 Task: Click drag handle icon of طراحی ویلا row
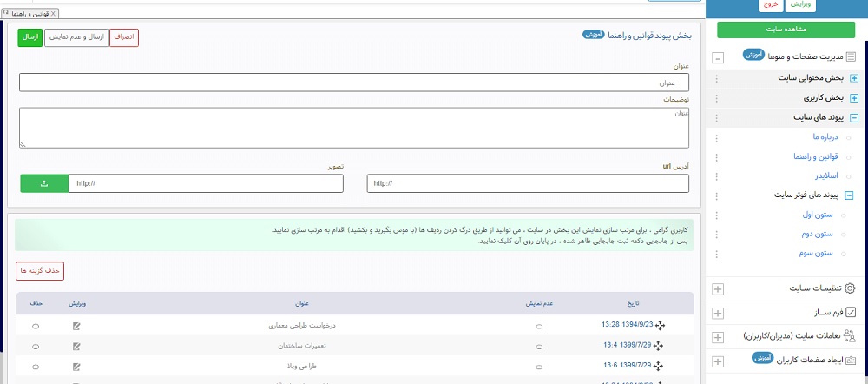(x=657, y=366)
